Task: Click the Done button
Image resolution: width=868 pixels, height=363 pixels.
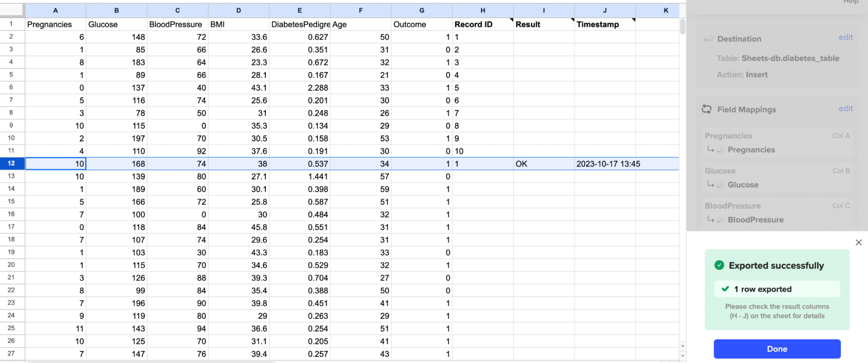Action: pos(777,349)
